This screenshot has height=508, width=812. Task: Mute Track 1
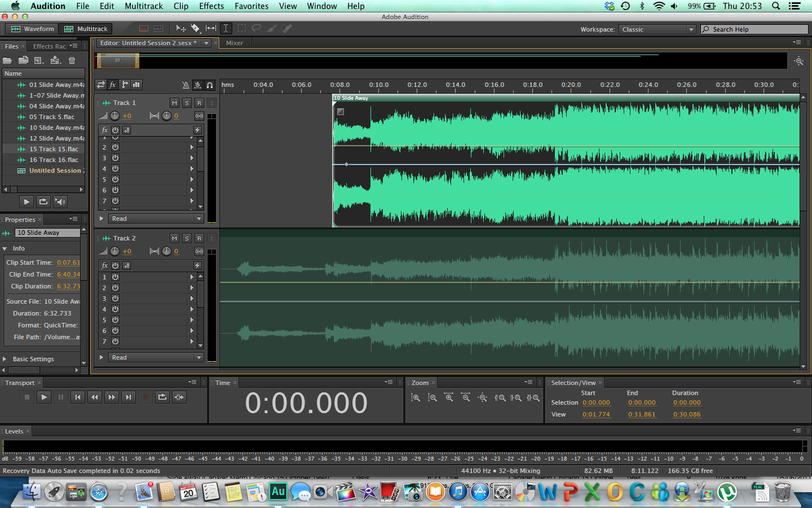175,103
